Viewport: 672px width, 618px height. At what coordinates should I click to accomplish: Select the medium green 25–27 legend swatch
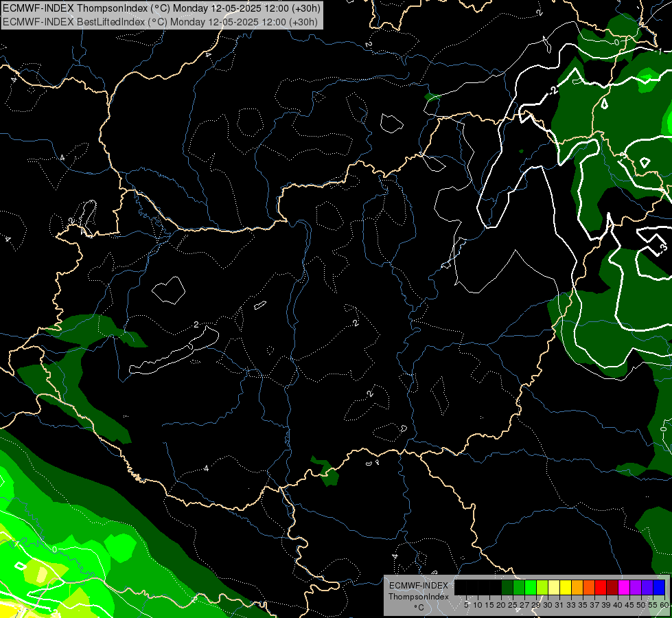coord(519,587)
